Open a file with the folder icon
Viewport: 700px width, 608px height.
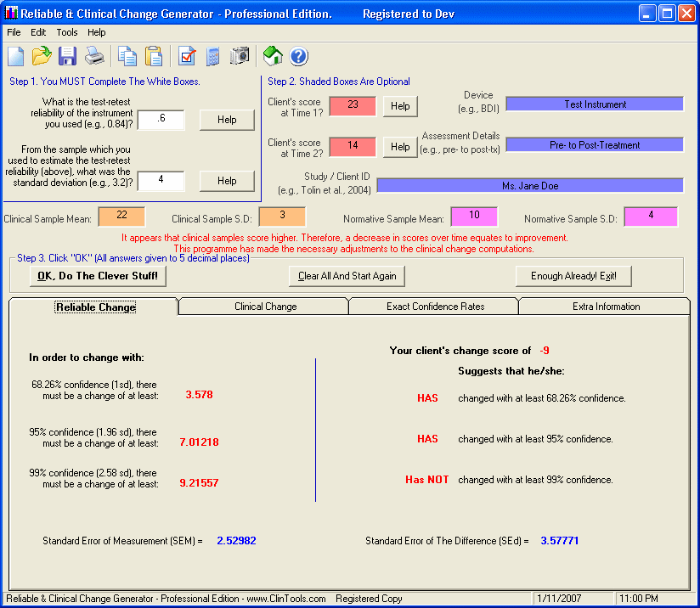[x=42, y=57]
